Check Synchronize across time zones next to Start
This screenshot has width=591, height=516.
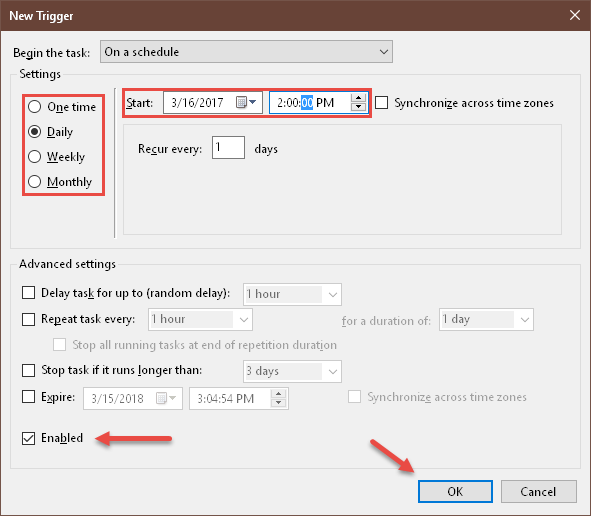pos(381,103)
